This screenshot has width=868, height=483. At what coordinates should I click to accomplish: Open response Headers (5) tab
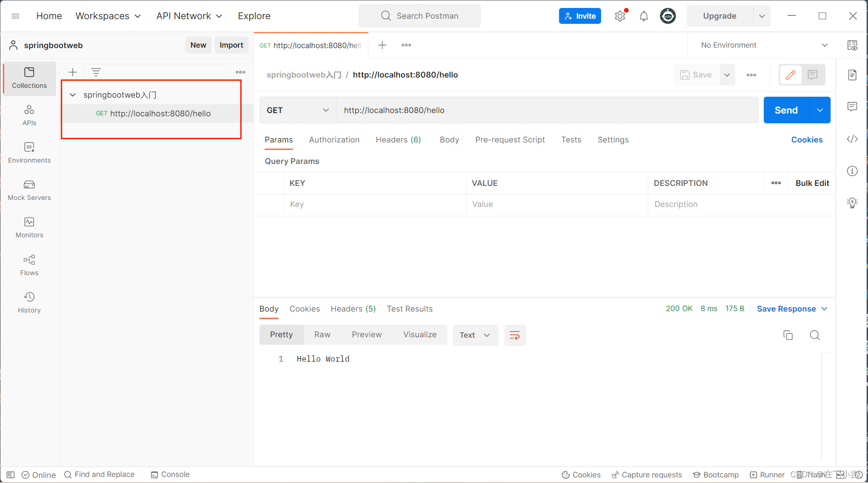coord(353,309)
